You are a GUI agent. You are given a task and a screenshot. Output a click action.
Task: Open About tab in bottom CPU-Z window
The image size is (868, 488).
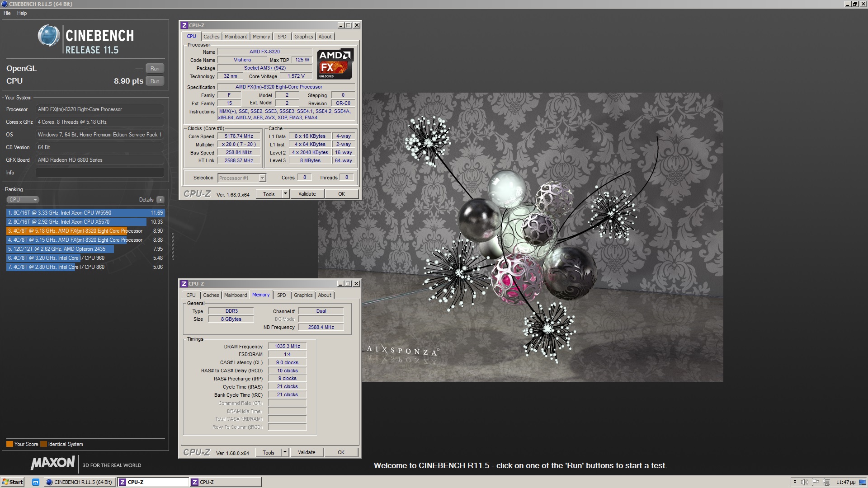pyautogui.click(x=325, y=295)
